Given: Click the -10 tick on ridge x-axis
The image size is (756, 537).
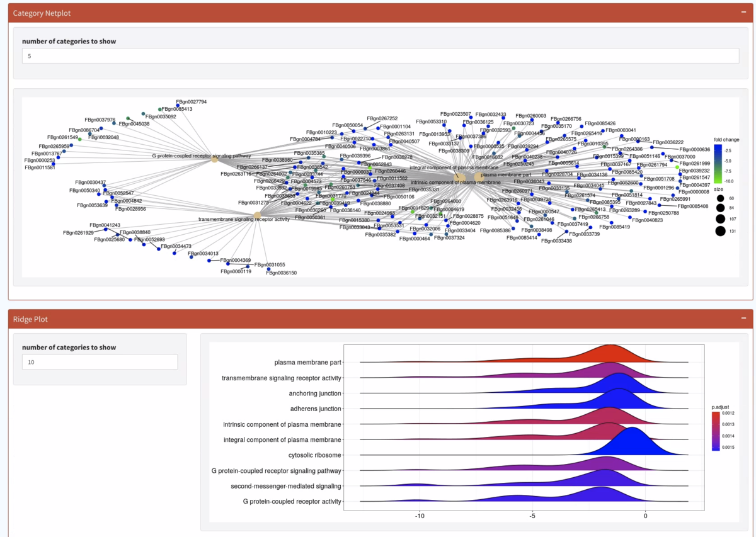Looking at the screenshot, I should pyautogui.click(x=420, y=516).
